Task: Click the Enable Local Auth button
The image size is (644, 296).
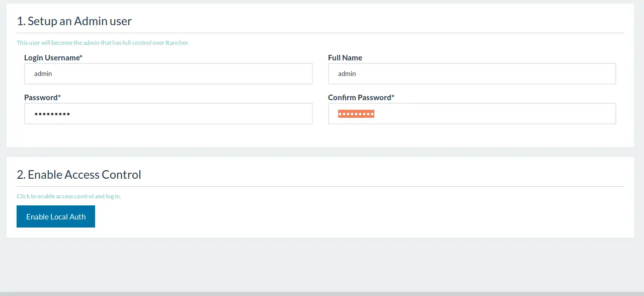Action: pos(55,216)
